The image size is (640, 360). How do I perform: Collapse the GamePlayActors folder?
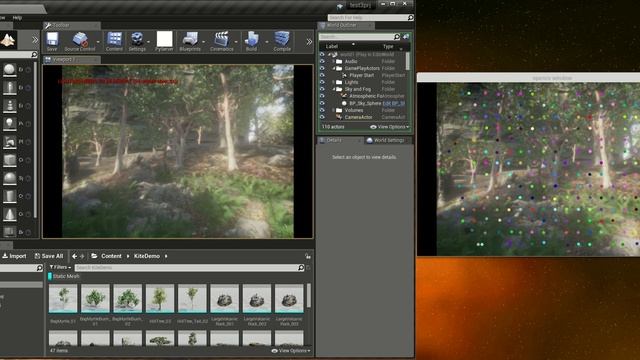click(x=333, y=68)
